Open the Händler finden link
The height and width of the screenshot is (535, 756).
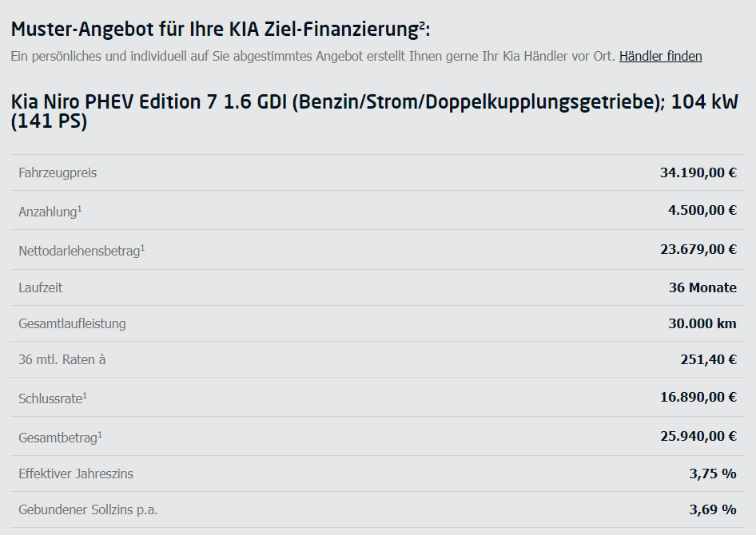(x=661, y=57)
